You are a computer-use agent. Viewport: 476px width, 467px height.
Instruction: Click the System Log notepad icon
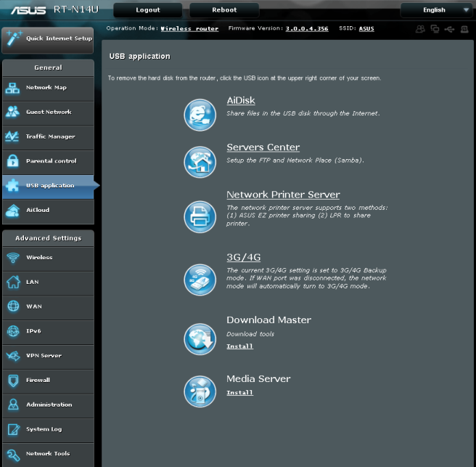[13, 429]
